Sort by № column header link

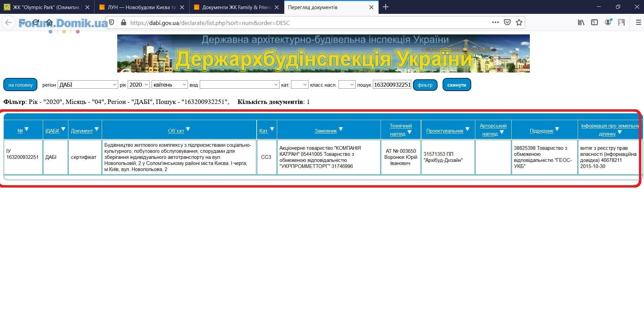20,131
